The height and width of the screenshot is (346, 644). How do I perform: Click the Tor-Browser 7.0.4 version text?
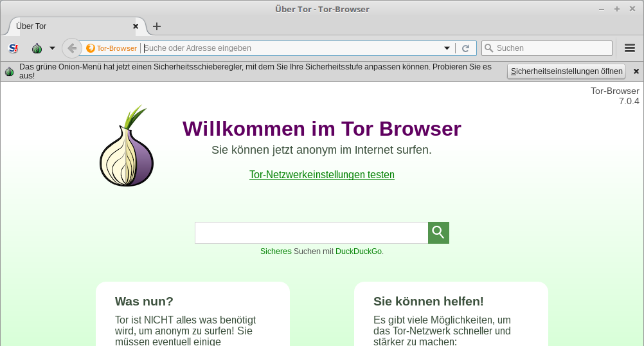615,96
